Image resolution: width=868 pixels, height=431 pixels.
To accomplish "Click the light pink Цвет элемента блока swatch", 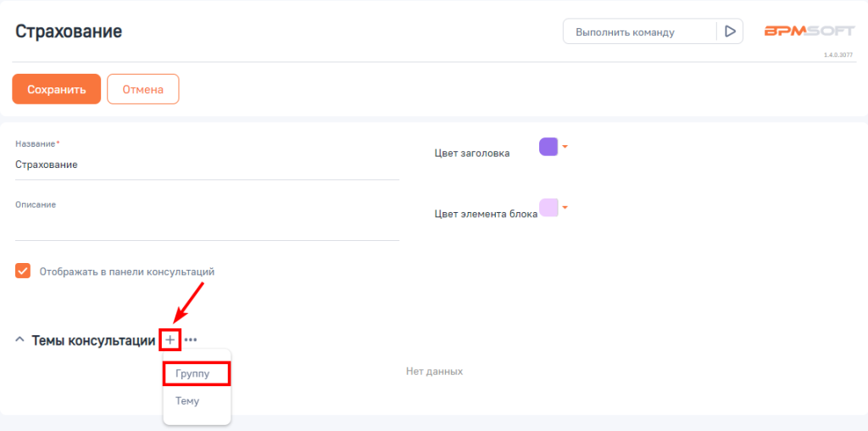I will [x=548, y=207].
